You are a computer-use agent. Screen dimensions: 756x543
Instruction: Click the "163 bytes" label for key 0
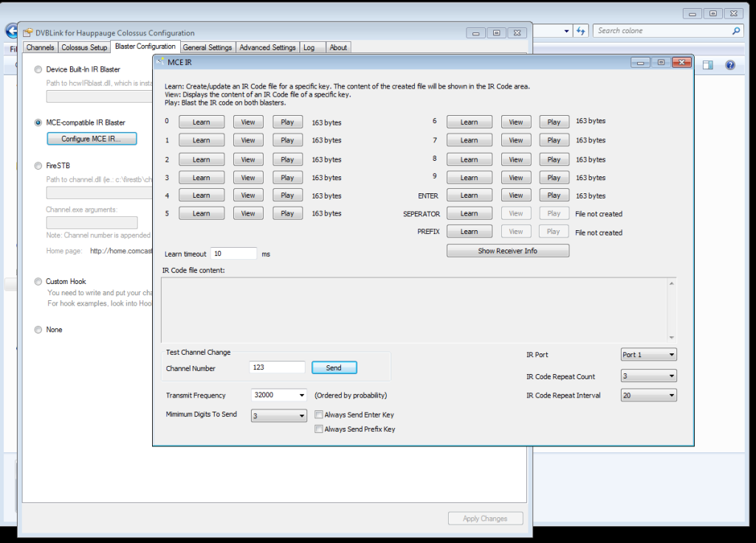tap(326, 123)
